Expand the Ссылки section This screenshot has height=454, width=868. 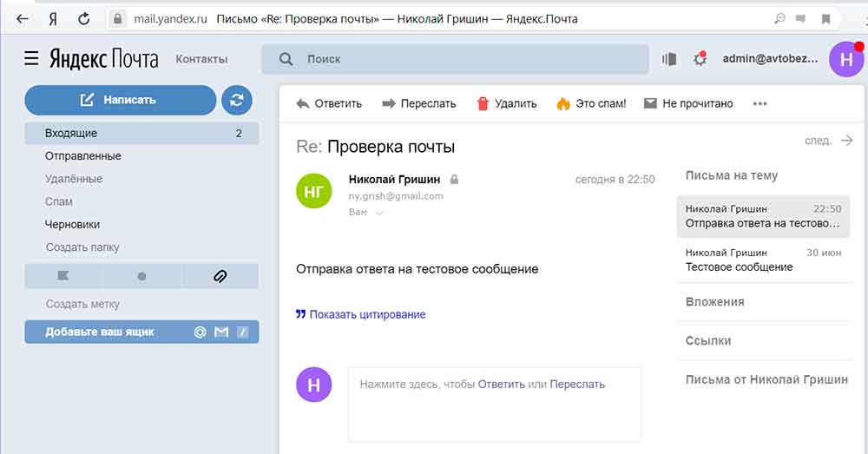coord(708,340)
